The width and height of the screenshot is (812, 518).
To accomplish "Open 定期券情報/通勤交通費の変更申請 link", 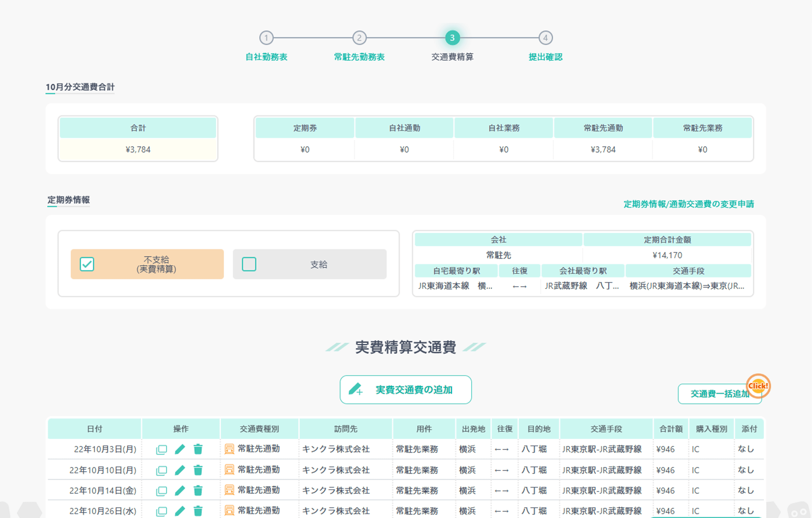I will (x=689, y=204).
